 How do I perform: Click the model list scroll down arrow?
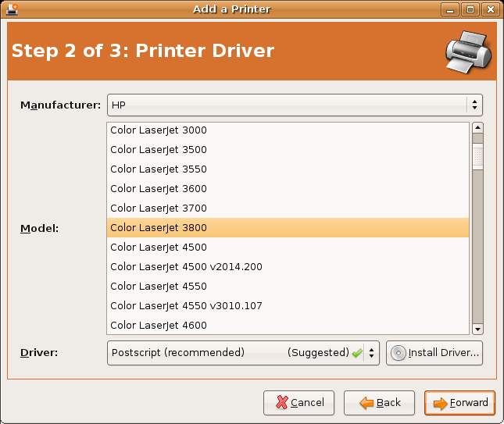[x=477, y=330]
